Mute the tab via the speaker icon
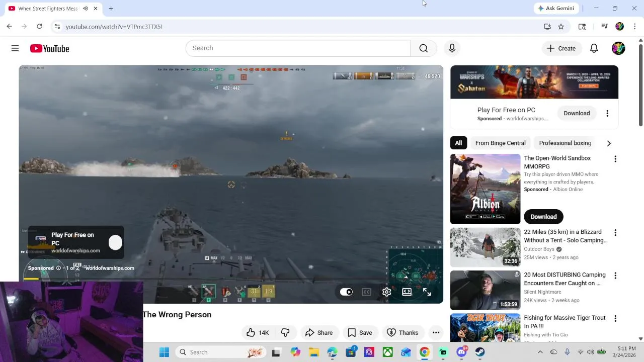This screenshot has width=644, height=362. click(85, 9)
